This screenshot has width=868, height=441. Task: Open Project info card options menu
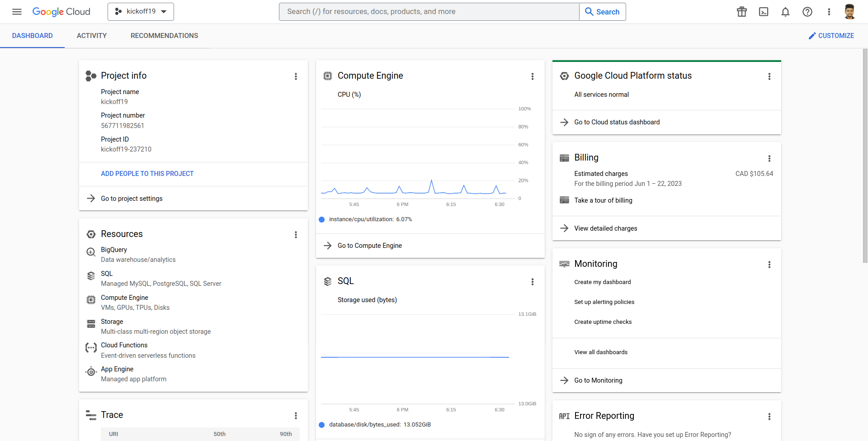pos(296,76)
